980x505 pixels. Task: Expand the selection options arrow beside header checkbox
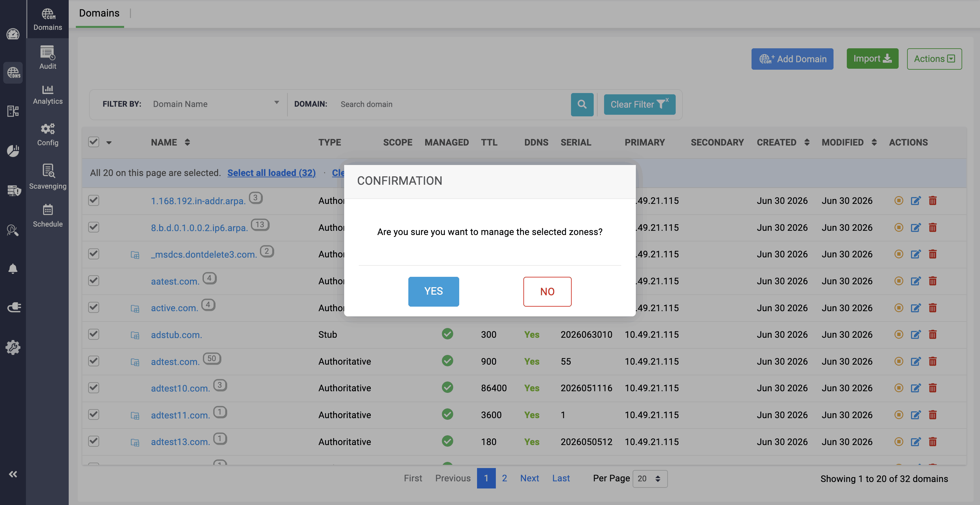click(109, 143)
